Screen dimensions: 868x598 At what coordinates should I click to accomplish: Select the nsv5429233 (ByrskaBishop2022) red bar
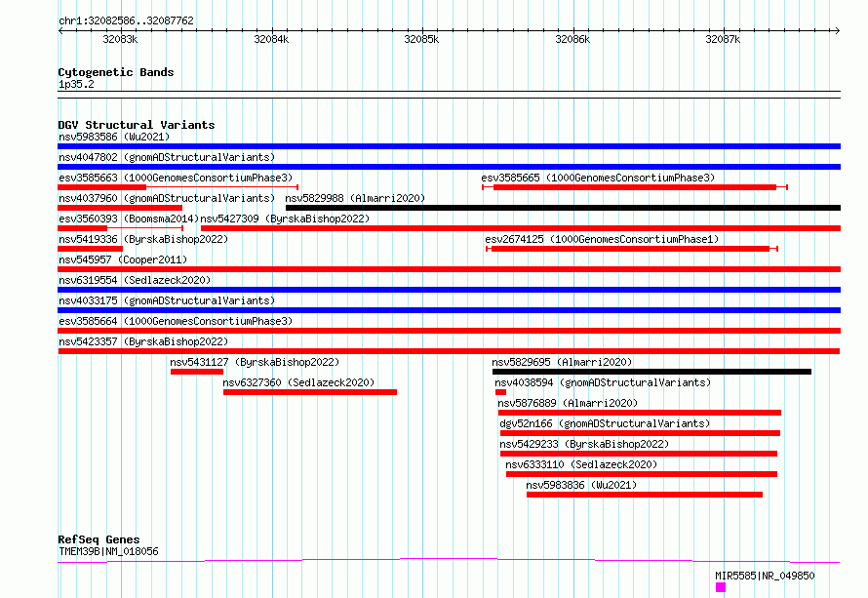point(638,454)
